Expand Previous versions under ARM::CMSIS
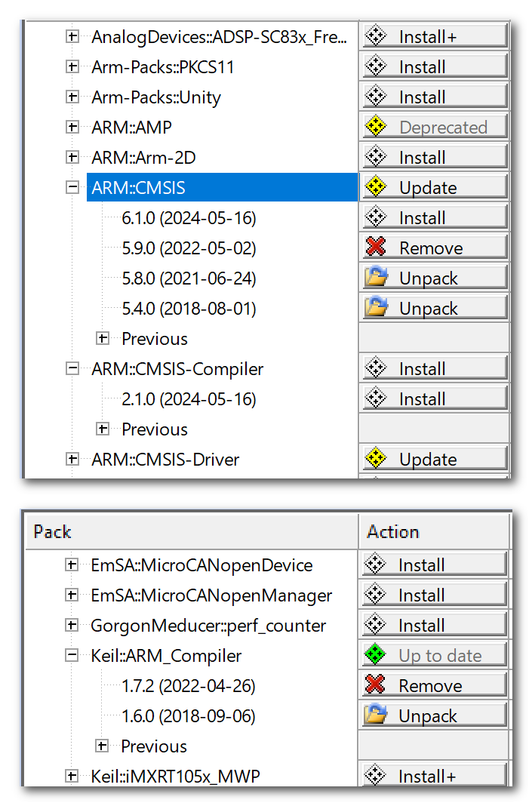The height and width of the screenshot is (806, 532). pos(103,338)
